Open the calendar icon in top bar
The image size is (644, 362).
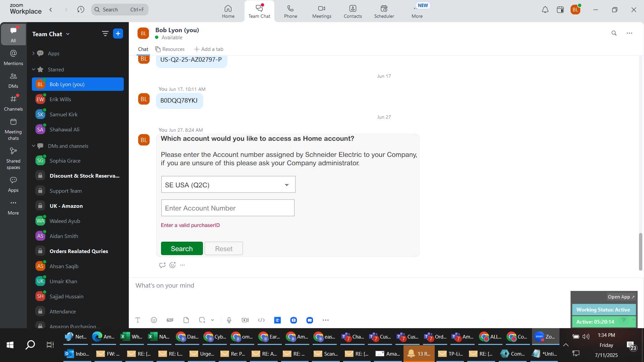click(x=560, y=10)
